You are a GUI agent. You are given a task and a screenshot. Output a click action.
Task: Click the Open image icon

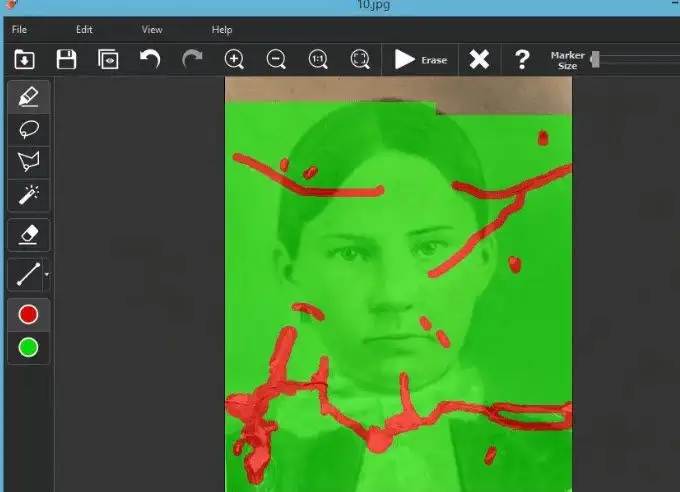click(24, 59)
